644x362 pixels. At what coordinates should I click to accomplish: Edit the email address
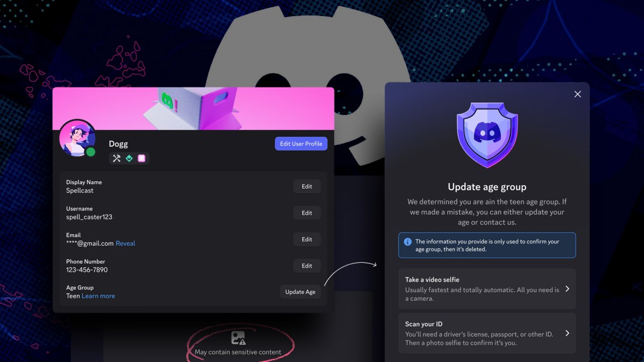[306, 239]
